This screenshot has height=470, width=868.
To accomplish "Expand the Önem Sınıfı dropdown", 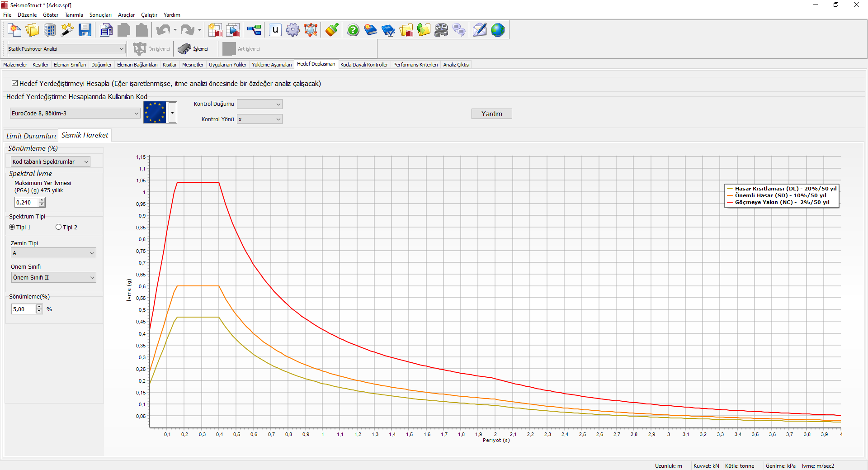I will coord(53,278).
